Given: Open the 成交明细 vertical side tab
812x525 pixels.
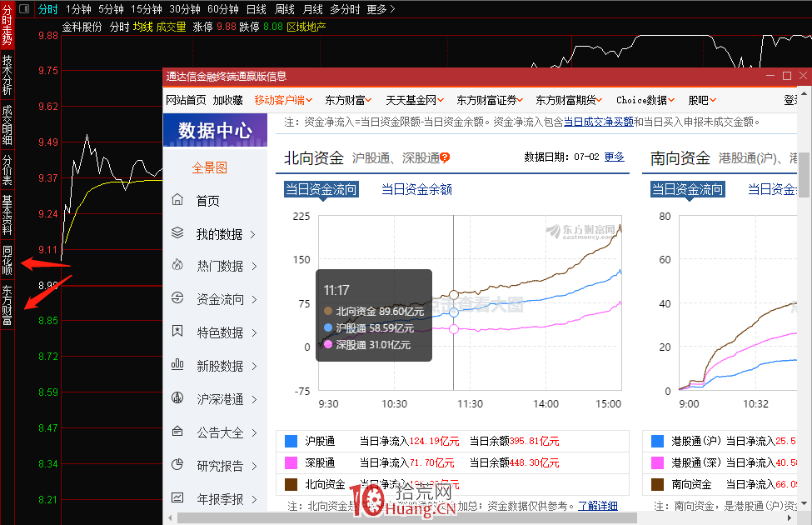Looking at the screenshot, I should [x=7, y=125].
